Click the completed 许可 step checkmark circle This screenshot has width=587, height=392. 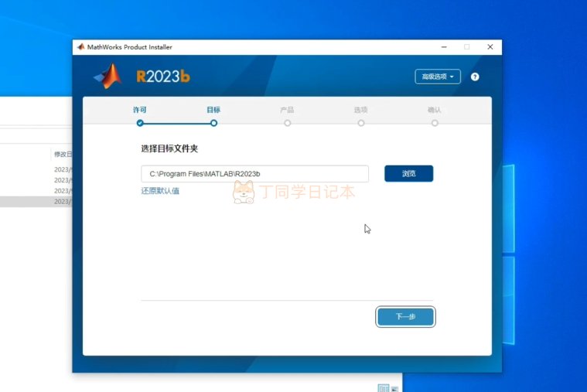point(140,123)
